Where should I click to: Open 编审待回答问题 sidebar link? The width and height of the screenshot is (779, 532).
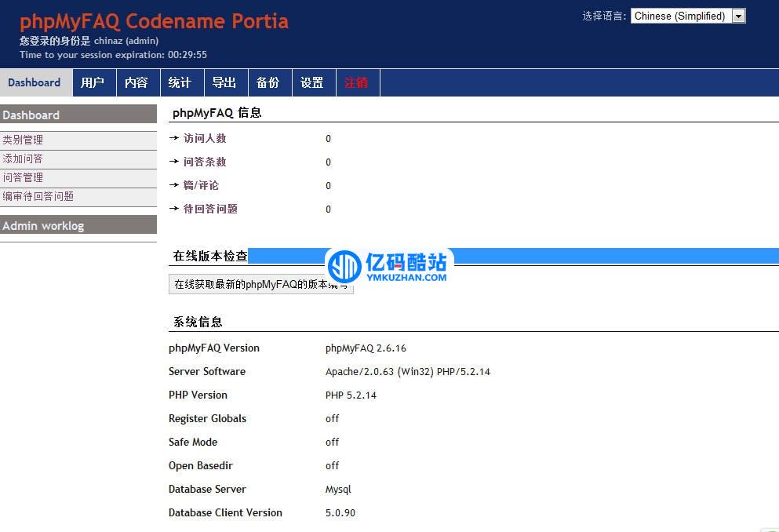click(38, 196)
